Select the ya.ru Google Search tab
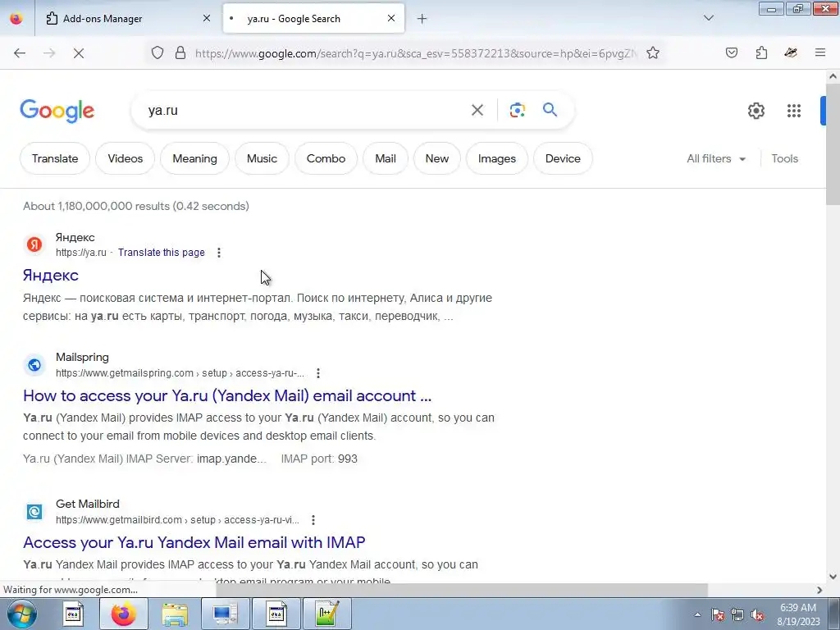840x630 pixels. pyautogui.click(x=313, y=19)
